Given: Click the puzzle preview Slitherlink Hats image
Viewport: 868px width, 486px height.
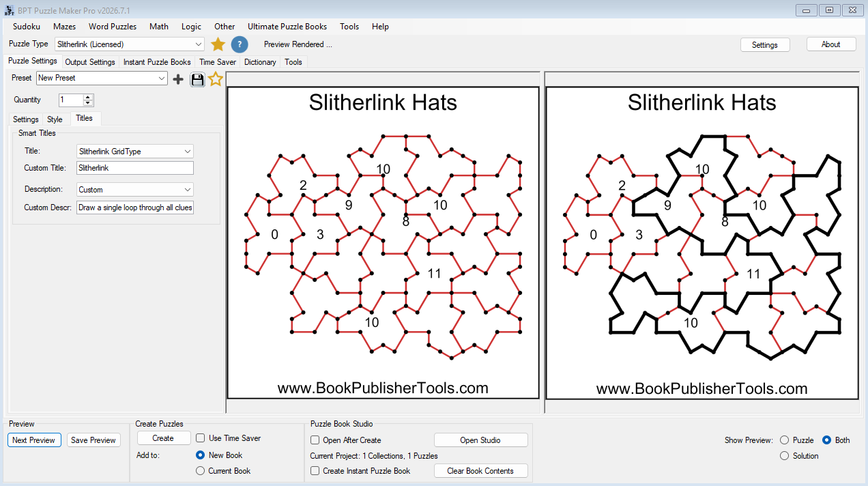Looking at the screenshot, I should pos(383,242).
